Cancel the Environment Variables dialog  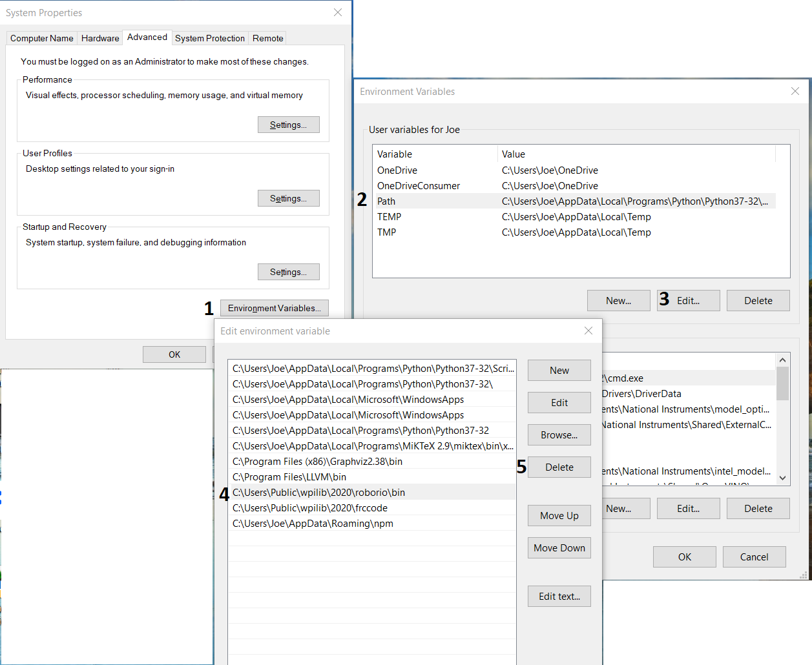(754, 557)
